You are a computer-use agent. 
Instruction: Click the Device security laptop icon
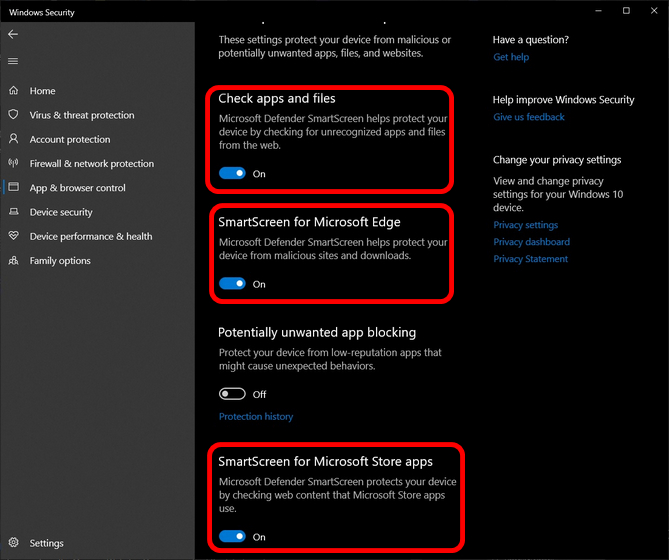click(x=14, y=212)
